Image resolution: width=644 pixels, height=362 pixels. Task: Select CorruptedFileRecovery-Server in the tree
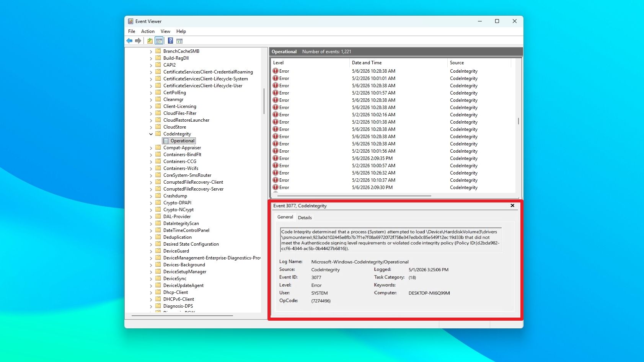pyautogui.click(x=193, y=189)
